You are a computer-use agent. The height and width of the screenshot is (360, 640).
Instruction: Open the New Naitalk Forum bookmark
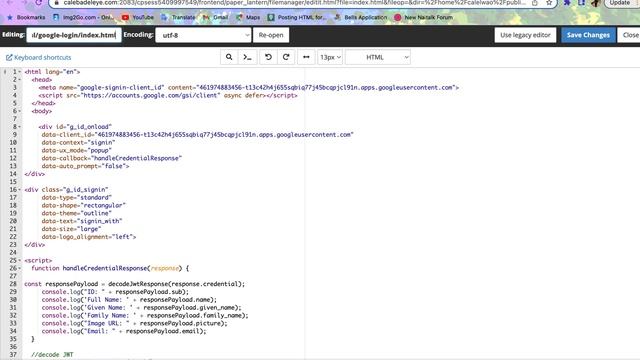(424, 18)
